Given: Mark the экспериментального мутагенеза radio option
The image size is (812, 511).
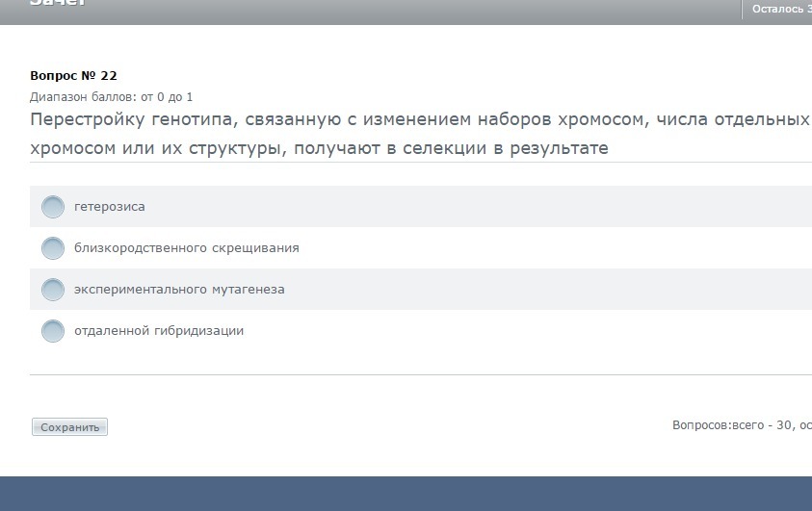Looking at the screenshot, I should pyautogui.click(x=53, y=290).
